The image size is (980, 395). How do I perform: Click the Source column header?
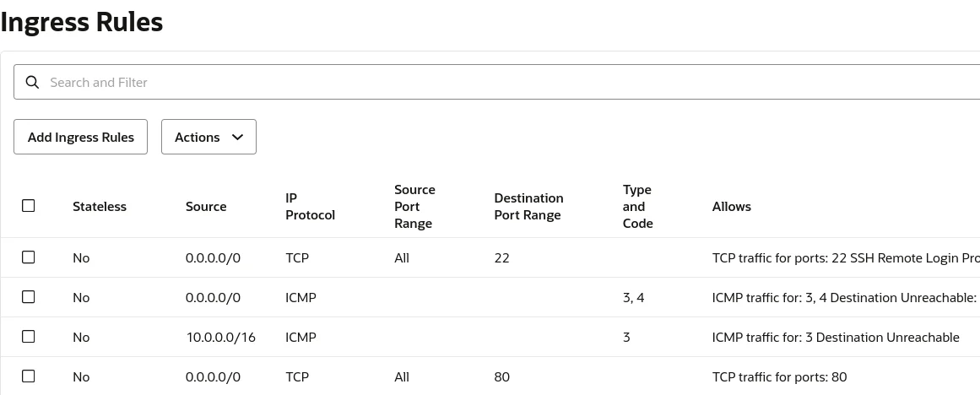[x=206, y=207]
